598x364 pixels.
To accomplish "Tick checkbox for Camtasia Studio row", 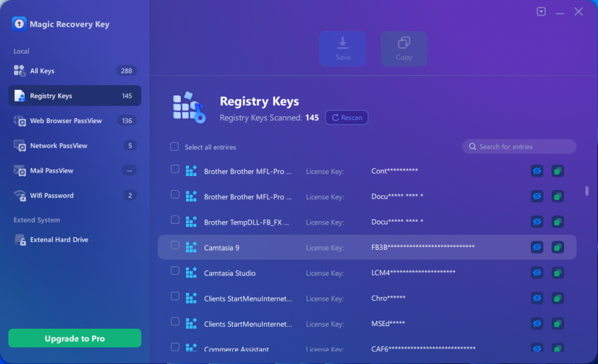I will [x=175, y=270].
